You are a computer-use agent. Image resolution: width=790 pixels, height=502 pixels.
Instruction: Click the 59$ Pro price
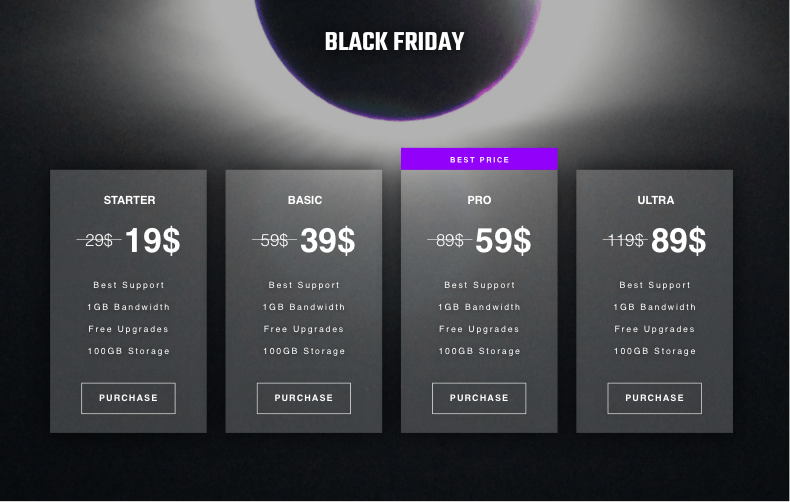(503, 241)
